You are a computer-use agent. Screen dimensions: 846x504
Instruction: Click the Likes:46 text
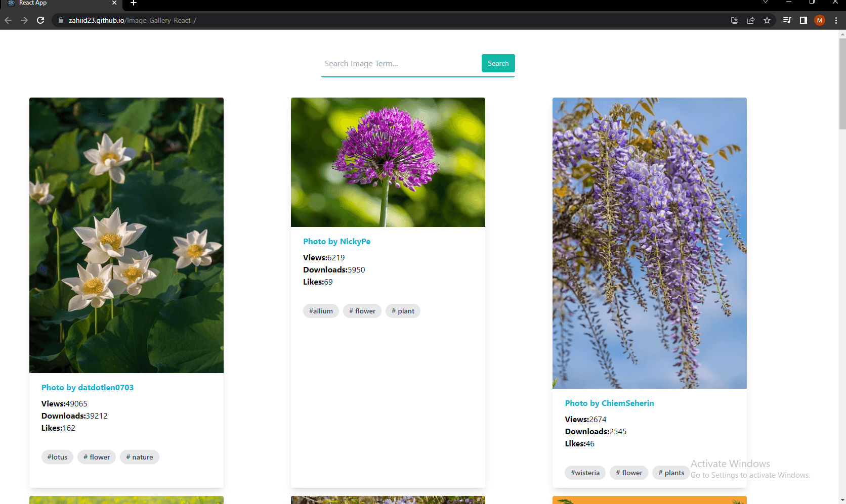point(579,444)
